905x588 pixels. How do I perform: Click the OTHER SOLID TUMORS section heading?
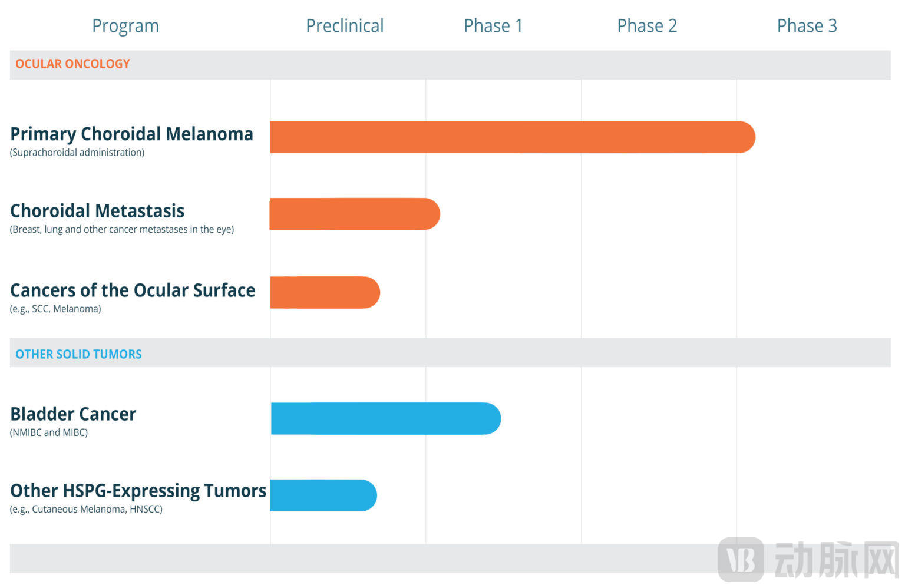pyautogui.click(x=78, y=354)
